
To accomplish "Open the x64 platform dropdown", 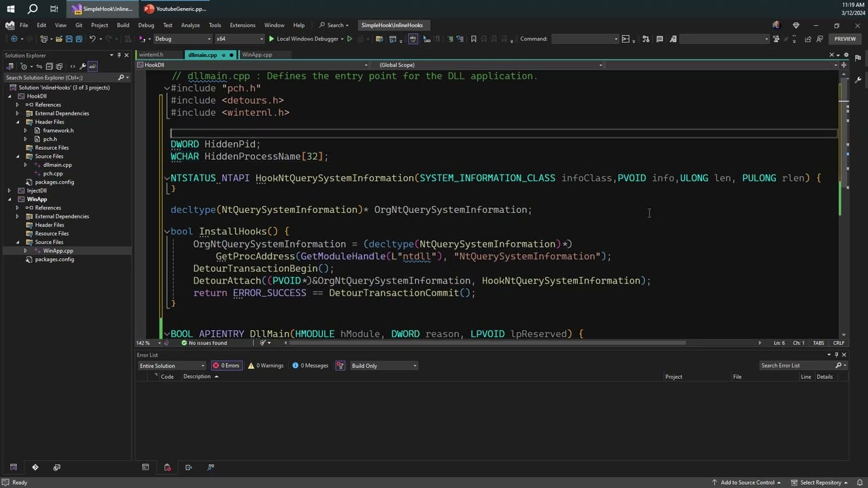I will click(239, 39).
